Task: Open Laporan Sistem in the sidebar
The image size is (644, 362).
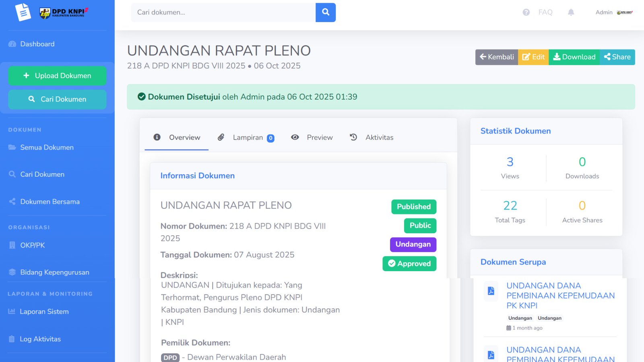Action: pyautogui.click(x=44, y=311)
